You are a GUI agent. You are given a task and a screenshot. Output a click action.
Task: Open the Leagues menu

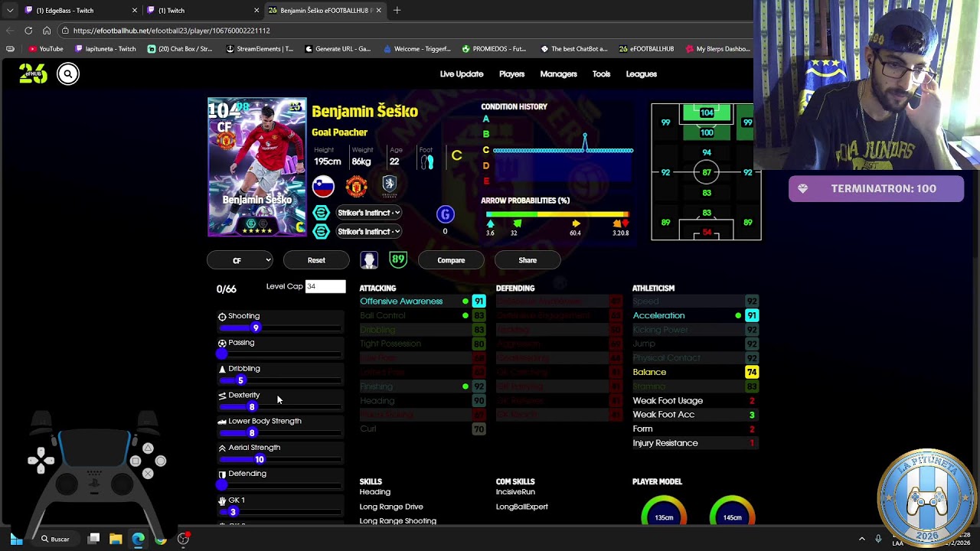641,74
